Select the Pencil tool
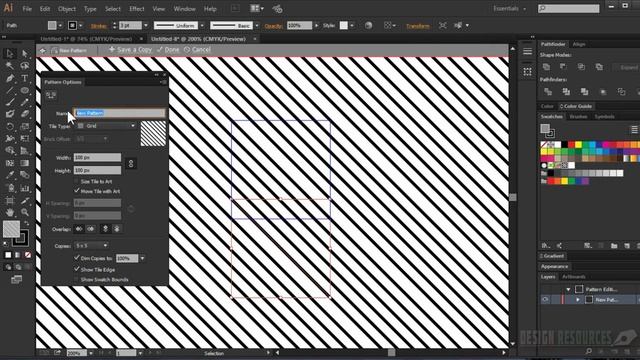640x360 pixels. pos(24,102)
